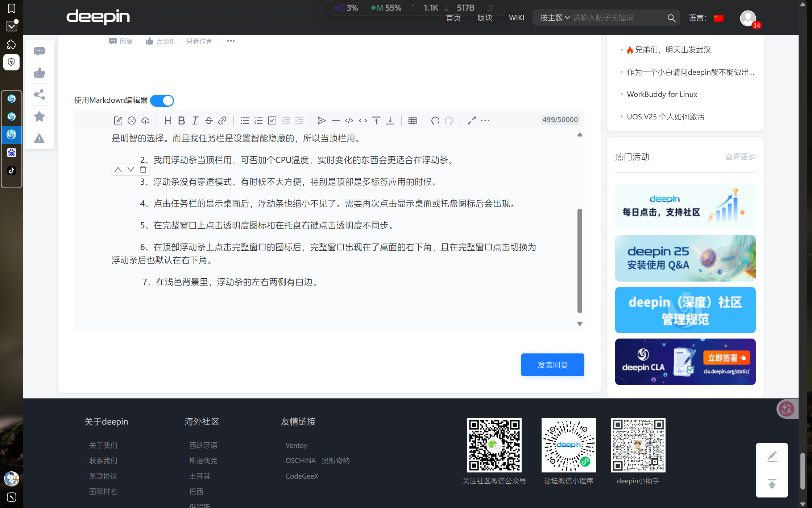
Task: Insert a task checklist item
Action: point(272,120)
